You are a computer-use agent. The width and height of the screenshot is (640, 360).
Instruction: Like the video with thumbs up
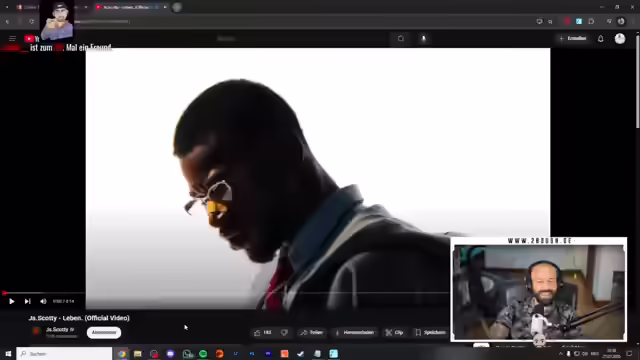[x=263, y=333]
